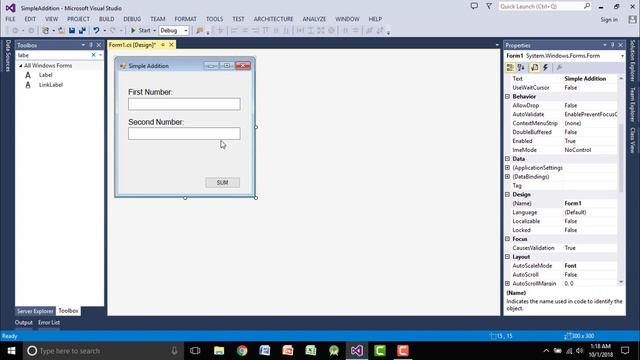Open the feedback speech bubble icon
The height and width of the screenshot is (360, 640).
pyautogui.click(x=474, y=6)
